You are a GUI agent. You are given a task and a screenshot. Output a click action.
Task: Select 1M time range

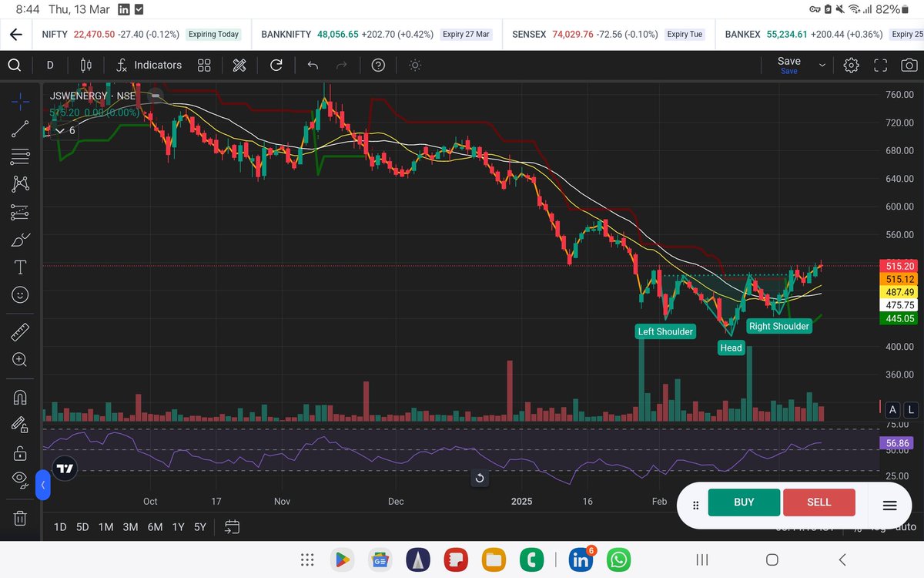pos(106,527)
